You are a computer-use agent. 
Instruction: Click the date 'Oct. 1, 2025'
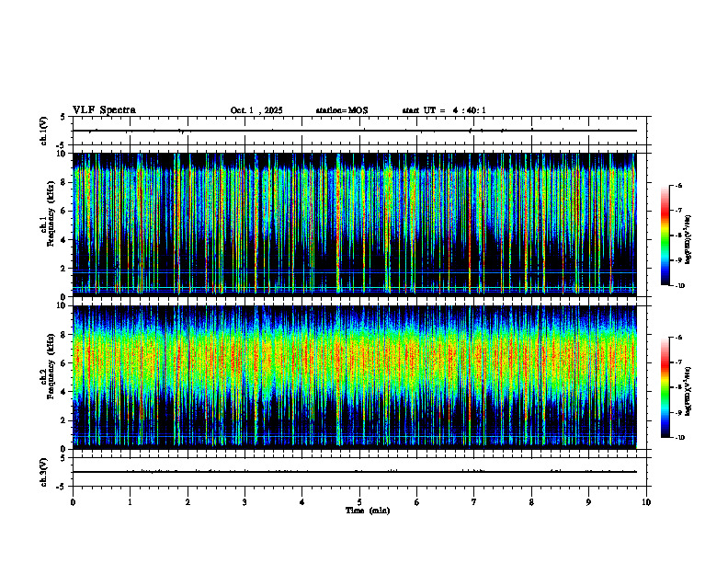[256, 110]
